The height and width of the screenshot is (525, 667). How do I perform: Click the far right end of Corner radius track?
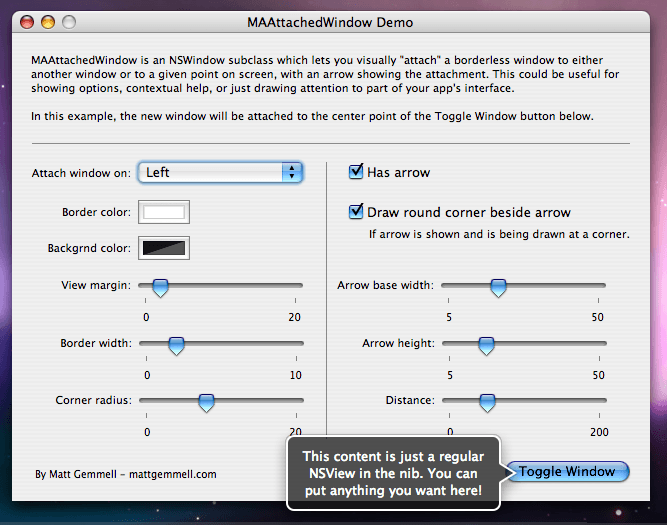coord(299,401)
